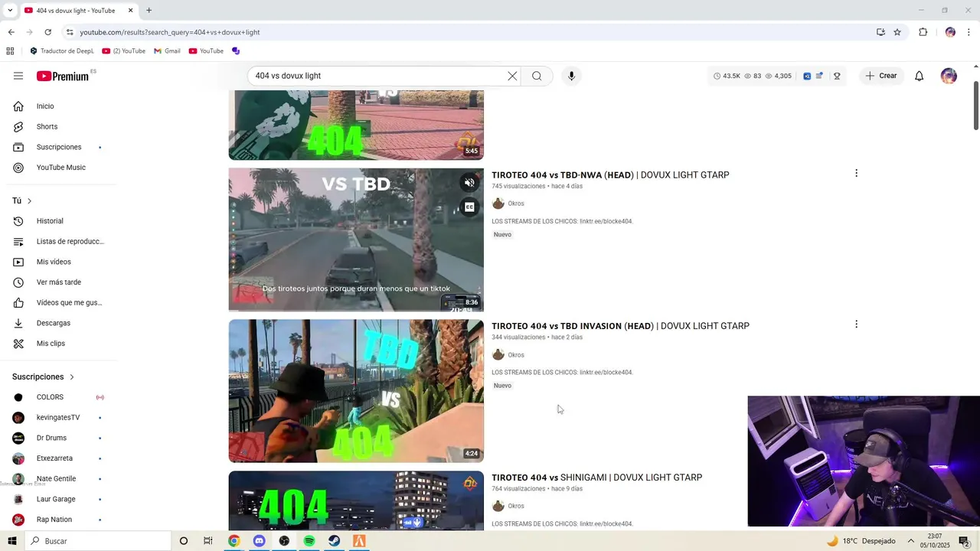This screenshot has height=551, width=980.
Task: Expand the Suscripciones section header
Action: pos(43,377)
